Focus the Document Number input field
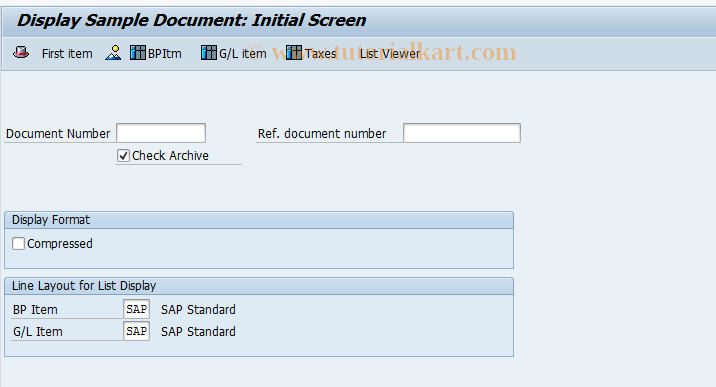Viewport: 716px width, 387px height. [x=161, y=133]
